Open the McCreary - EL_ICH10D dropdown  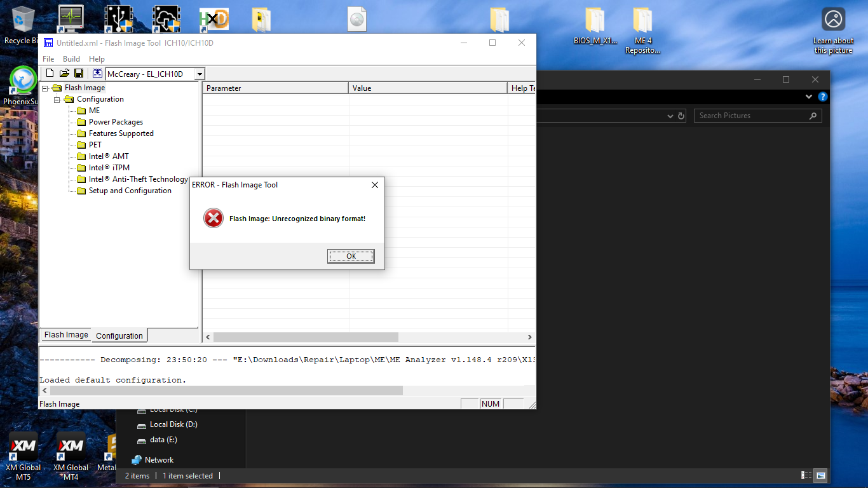pos(200,74)
